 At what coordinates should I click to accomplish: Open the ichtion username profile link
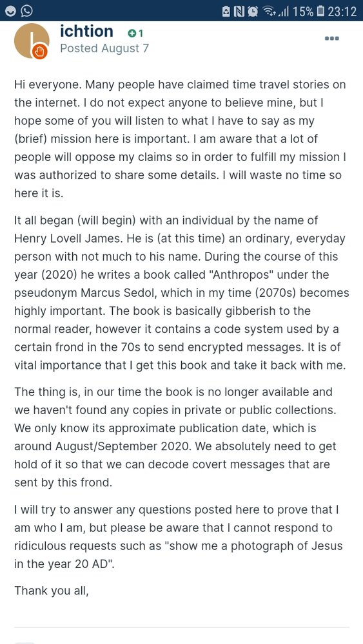[x=86, y=31]
